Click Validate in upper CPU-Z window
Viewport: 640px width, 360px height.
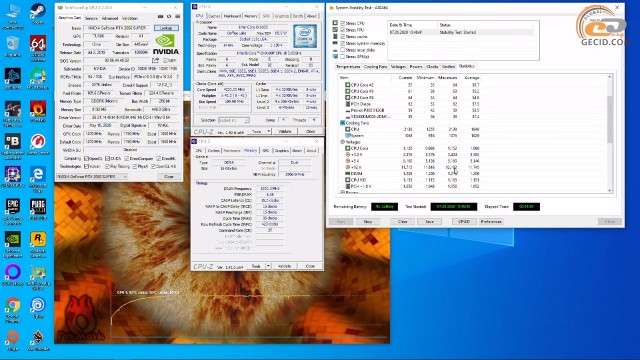285,131
